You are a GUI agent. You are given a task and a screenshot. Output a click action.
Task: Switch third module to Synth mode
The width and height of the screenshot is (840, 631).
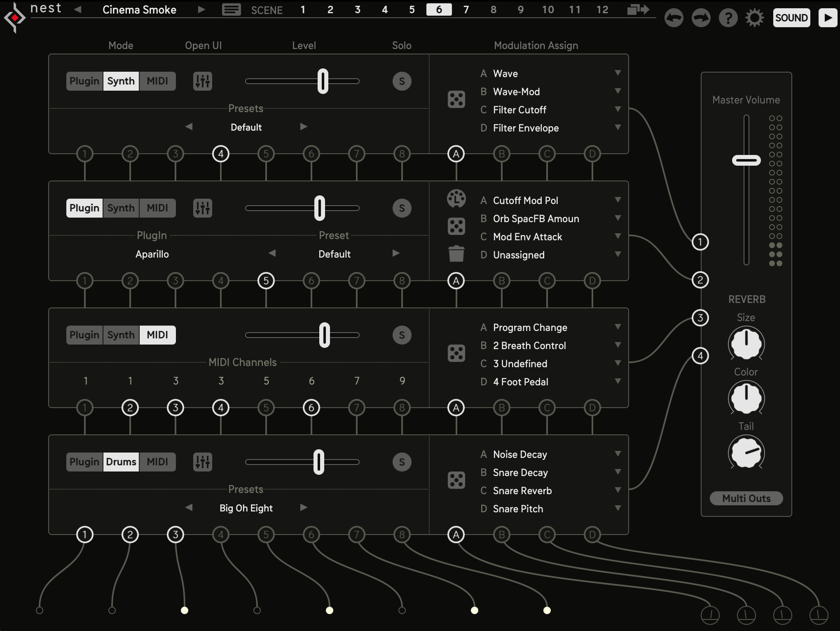[x=121, y=335]
